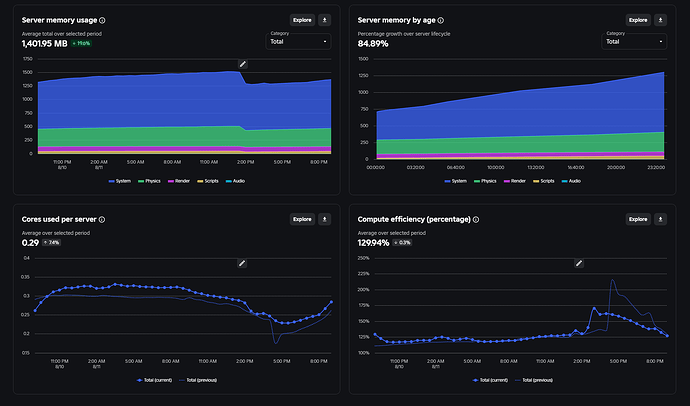Download Compute efficiency chart data
Viewport: 690px width, 406px height.
(661, 219)
